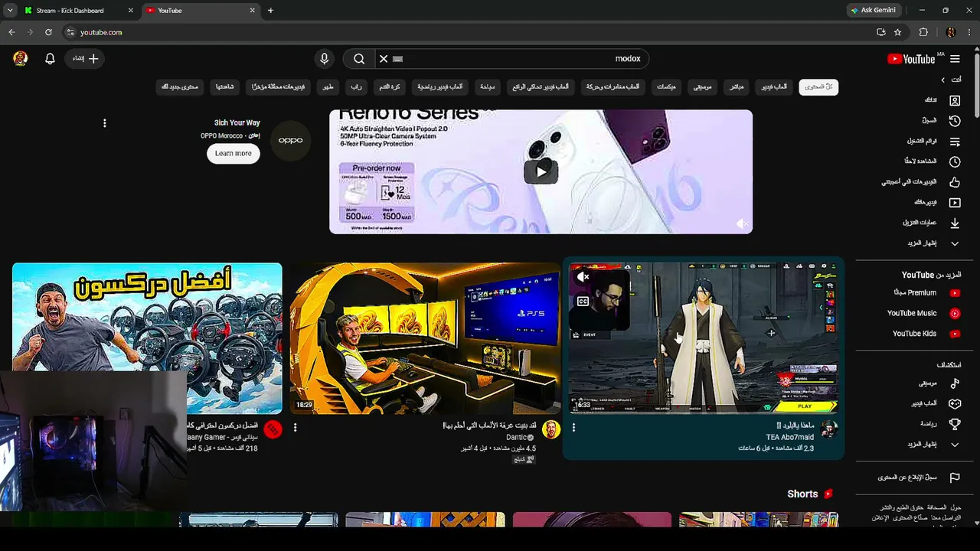
Task: Clear the search box with the X
Action: click(384, 59)
